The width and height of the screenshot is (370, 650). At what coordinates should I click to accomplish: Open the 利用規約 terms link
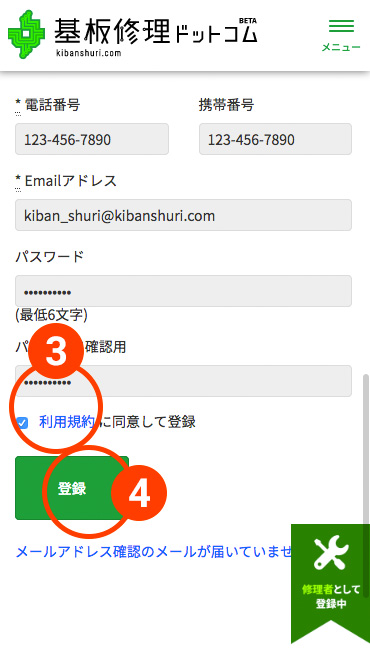click(x=67, y=422)
